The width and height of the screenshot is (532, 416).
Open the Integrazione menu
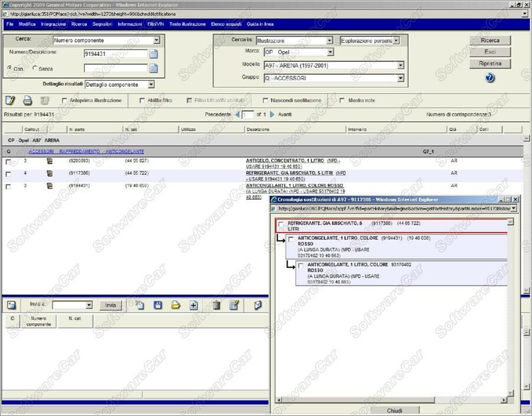pos(53,24)
